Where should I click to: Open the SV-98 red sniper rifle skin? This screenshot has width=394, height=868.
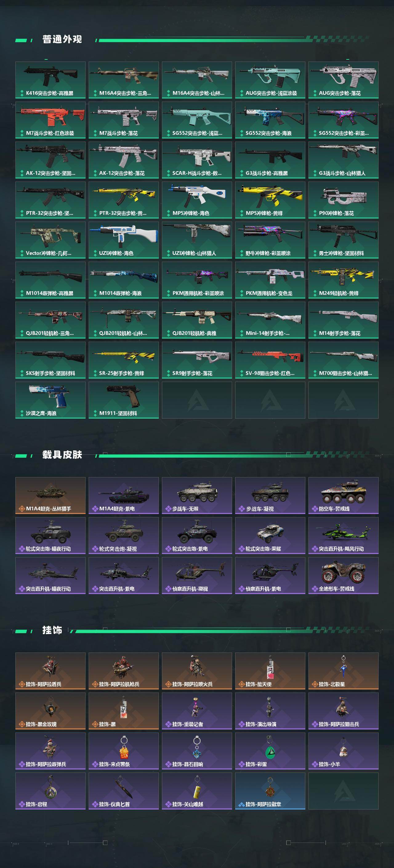click(x=270, y=360)
